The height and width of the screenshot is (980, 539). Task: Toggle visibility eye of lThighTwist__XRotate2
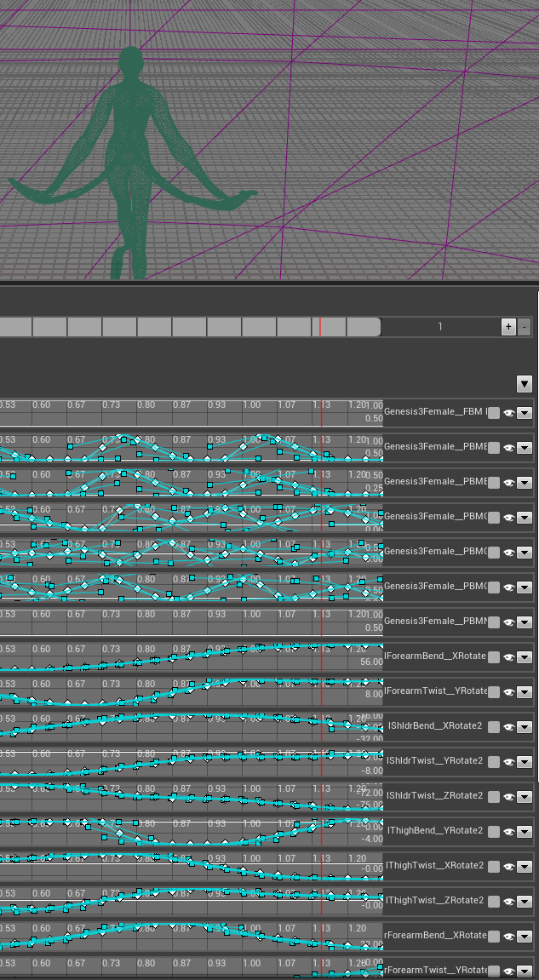click(x=509, y=867)
